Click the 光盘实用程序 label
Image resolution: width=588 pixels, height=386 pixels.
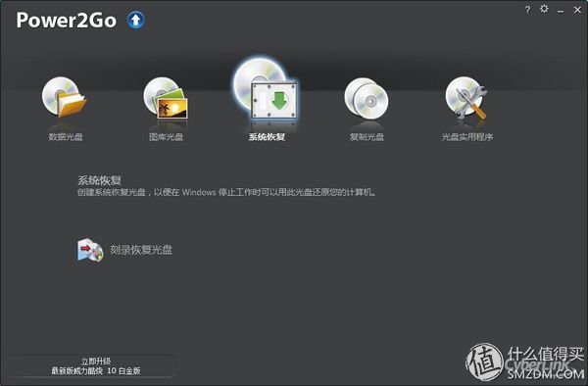click(467, 137)
